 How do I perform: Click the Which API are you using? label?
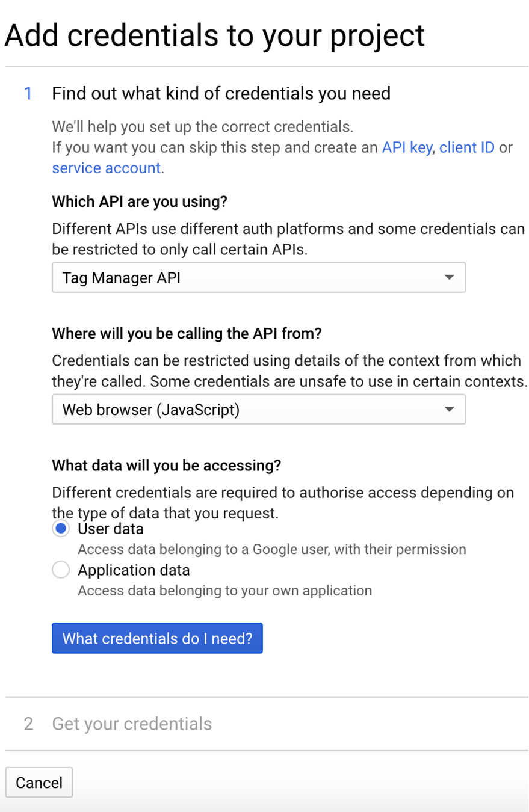[x=140, y=201]
